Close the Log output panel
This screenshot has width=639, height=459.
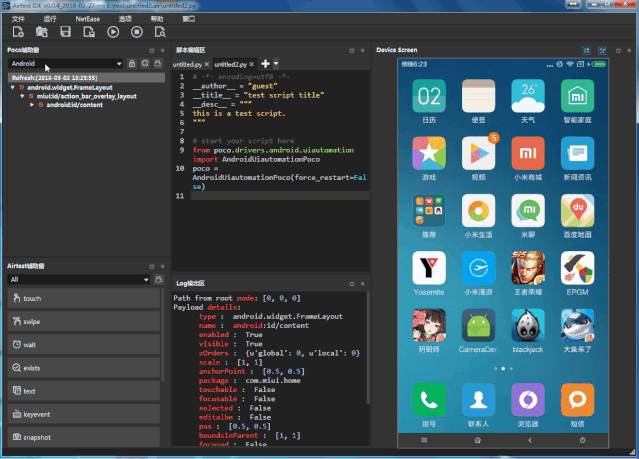click(x=362, y=284)
